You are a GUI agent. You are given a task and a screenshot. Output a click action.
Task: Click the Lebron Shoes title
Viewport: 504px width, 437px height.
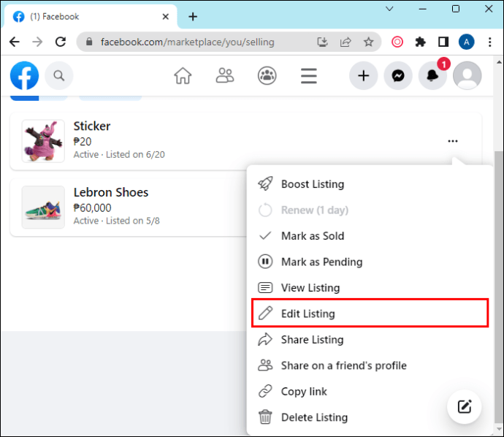(x=111, y=192)
